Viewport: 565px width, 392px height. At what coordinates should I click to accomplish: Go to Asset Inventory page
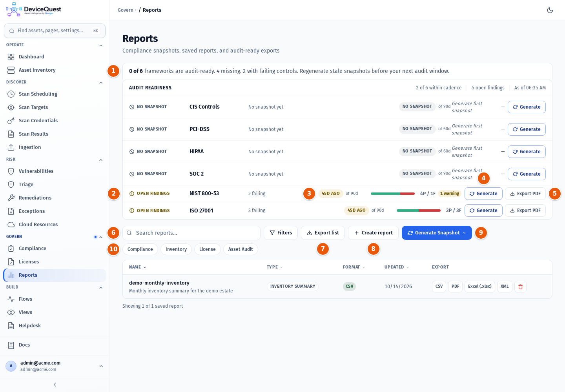click(55, 70)
